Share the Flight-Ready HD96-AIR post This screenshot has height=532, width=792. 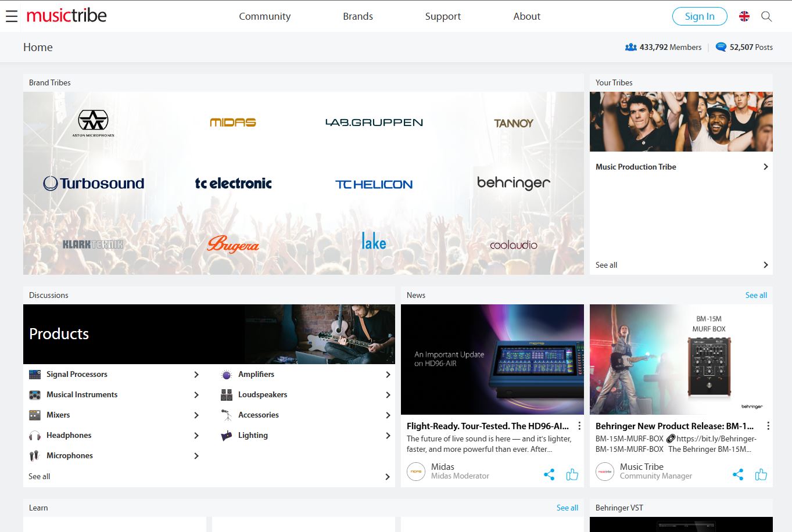549,475
